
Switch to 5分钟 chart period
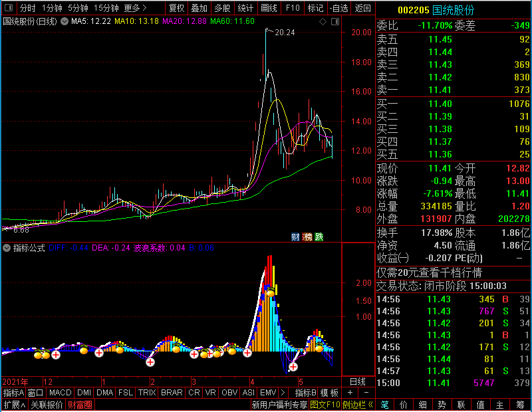pyautogui.click(x=78, y=8)
